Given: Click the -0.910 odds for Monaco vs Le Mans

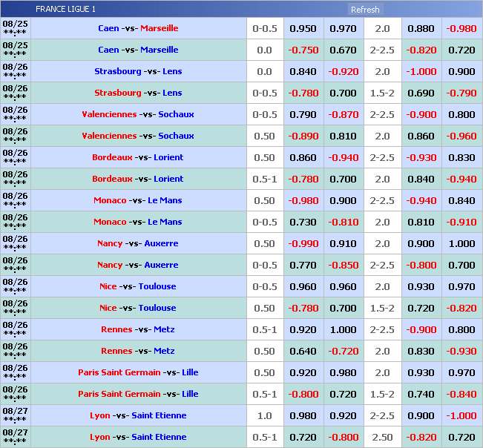Looking at the screenshot, I should [x=461, y=223].
